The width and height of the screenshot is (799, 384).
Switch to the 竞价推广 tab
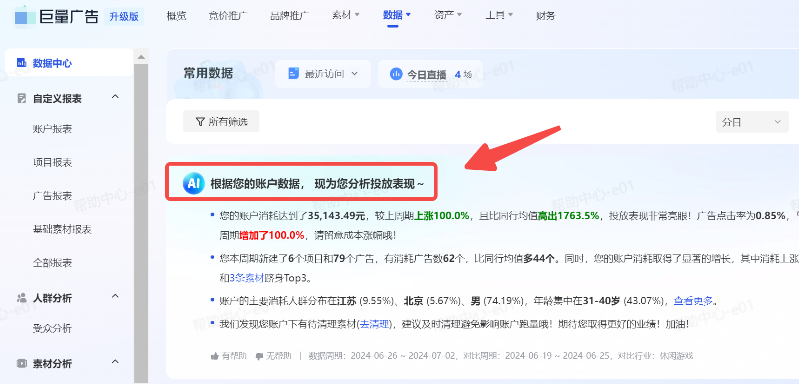(x=228, y=16)
